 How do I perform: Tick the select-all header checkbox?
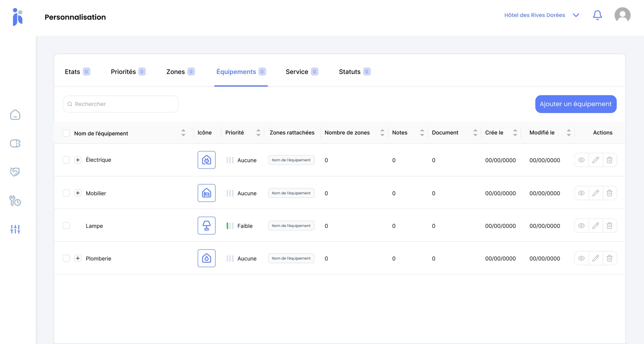(66, 133)
